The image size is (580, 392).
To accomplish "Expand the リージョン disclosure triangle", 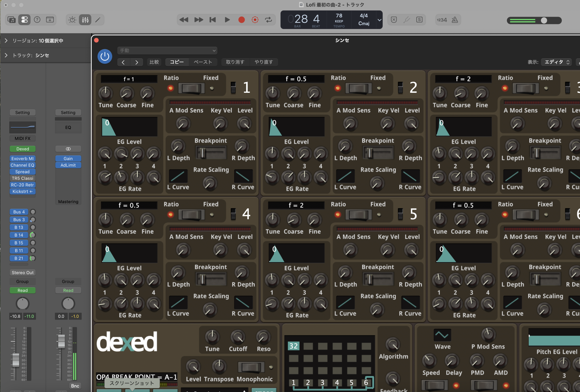I will (6, 40).
